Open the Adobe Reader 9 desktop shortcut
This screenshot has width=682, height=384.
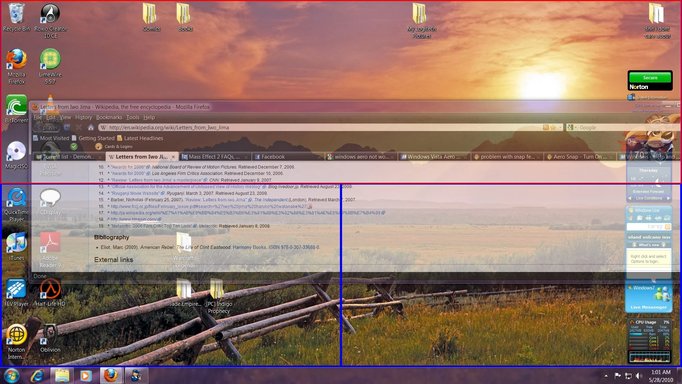click(x=50, y=250)
